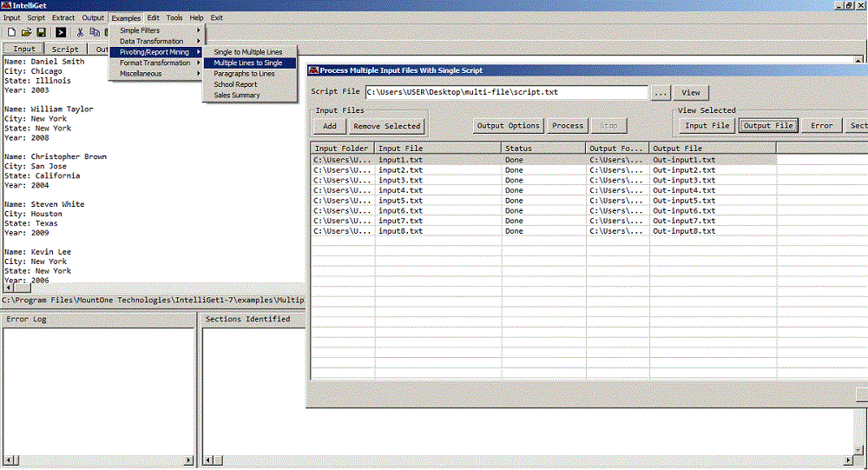Expand the Simple Filters submenu
The image size is (868, 470).
[x=156, y=30]
